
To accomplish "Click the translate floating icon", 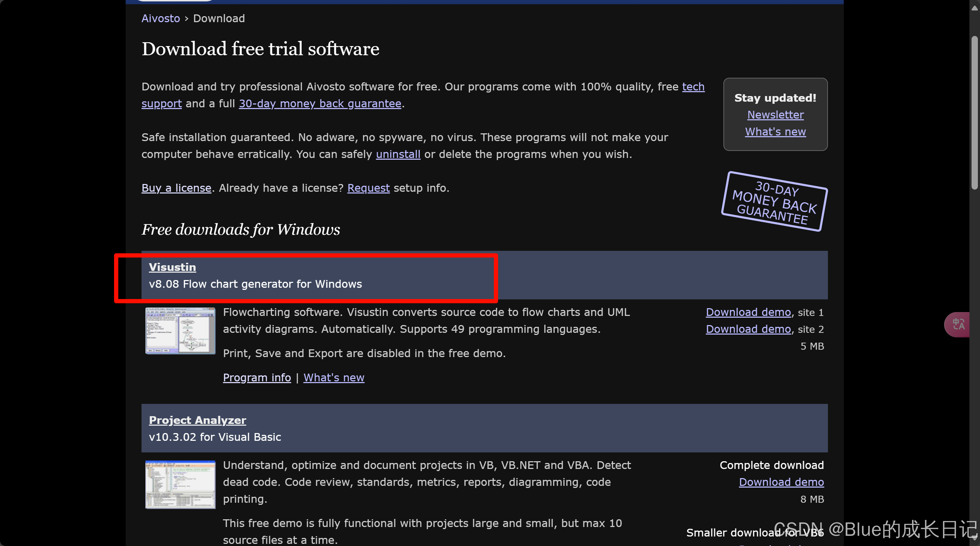I will tap(958, 324).
